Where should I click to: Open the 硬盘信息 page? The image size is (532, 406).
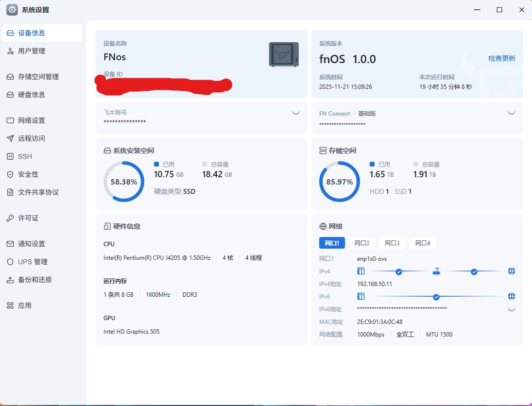(x=42, y=95)
